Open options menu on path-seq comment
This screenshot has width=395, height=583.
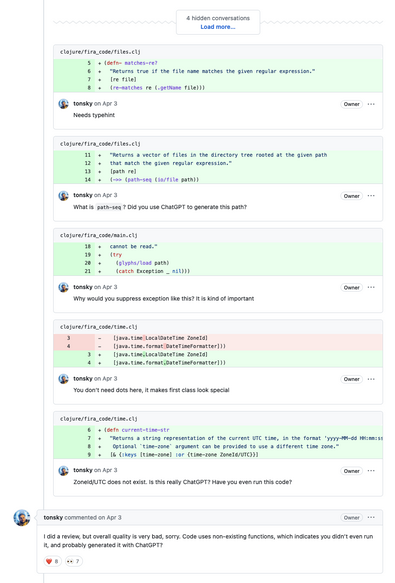click(x=371, y=196)
